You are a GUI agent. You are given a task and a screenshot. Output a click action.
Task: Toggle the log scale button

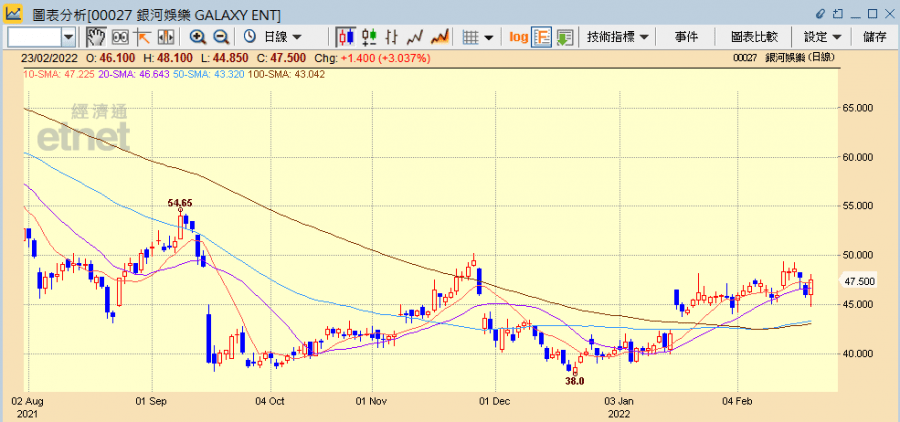(x=518, y=37)
